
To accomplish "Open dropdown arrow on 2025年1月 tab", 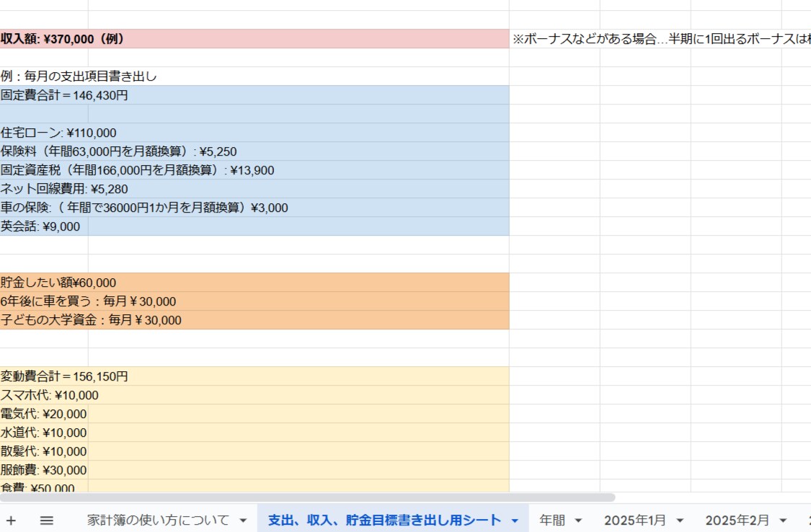I will point(680,520).
